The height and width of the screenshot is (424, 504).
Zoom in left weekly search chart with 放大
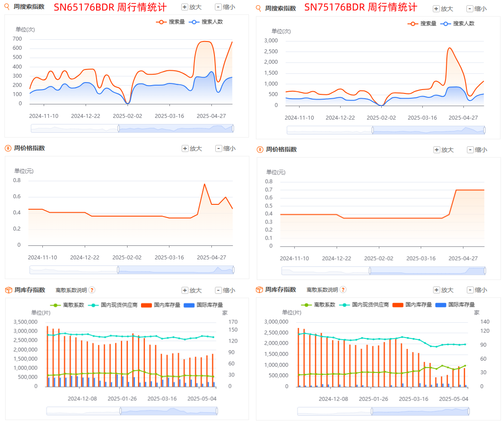pyautogui.click(x=192, y=7)
